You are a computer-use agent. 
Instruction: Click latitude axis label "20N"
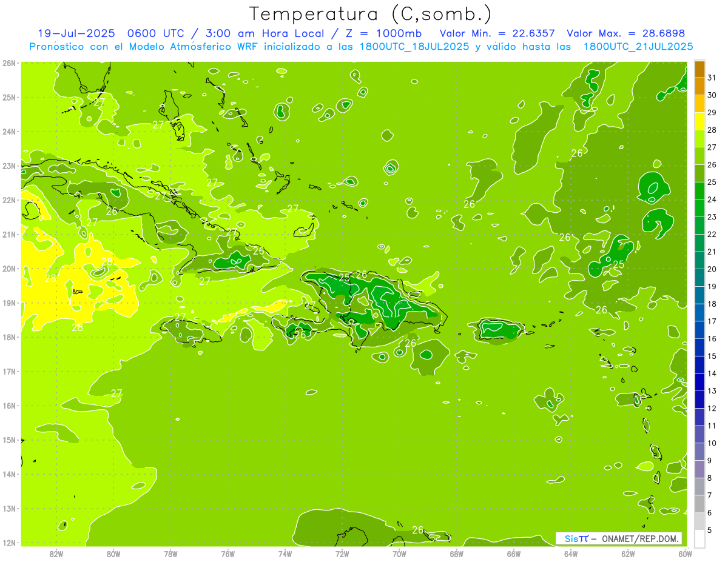pyautogui.click(x=8, y=269)
